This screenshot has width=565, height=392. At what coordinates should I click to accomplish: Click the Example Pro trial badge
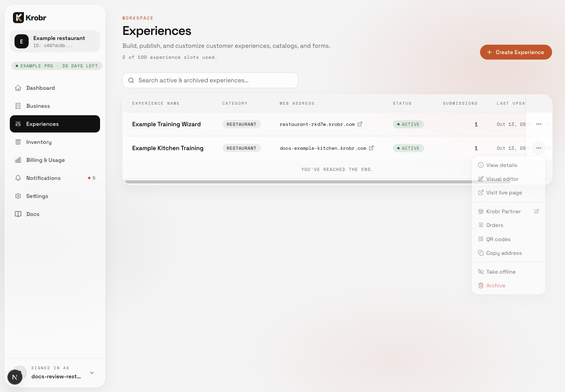click(x=57, y=66)
